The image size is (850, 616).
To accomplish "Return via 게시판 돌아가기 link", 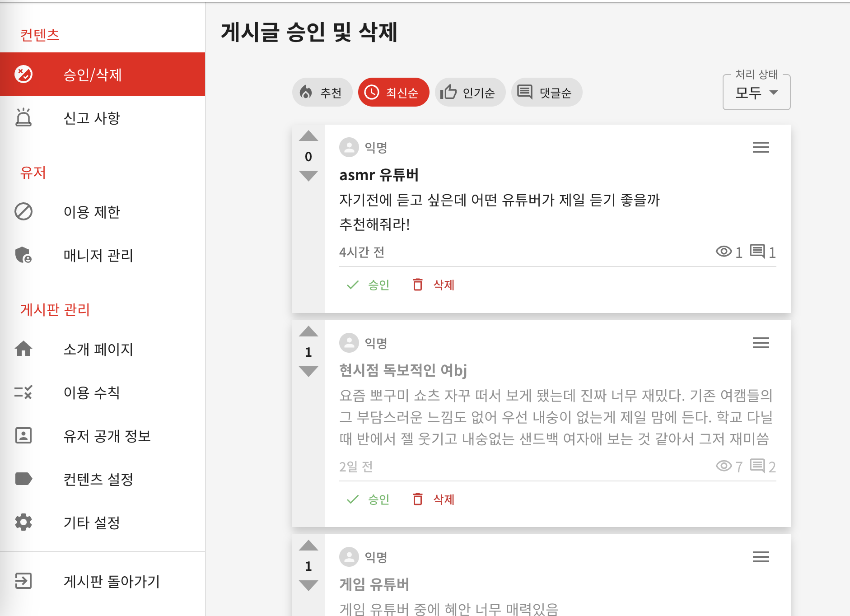I will 103,581.
